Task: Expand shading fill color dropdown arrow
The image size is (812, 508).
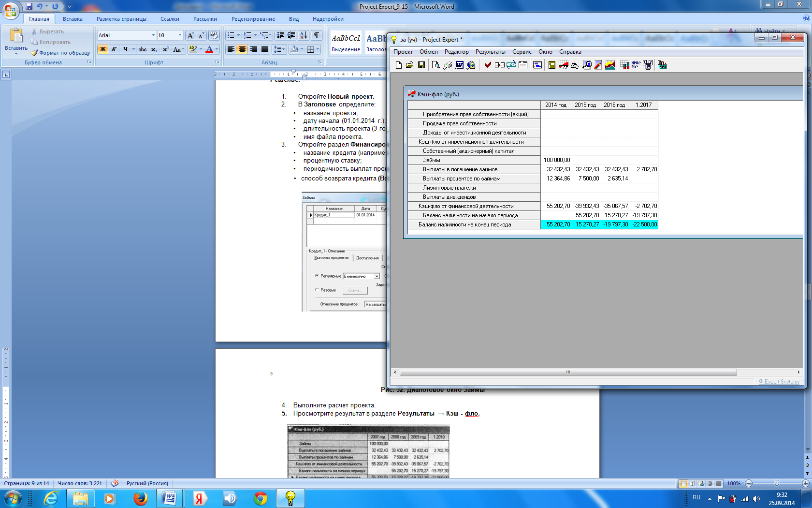Action: point(302,49)
